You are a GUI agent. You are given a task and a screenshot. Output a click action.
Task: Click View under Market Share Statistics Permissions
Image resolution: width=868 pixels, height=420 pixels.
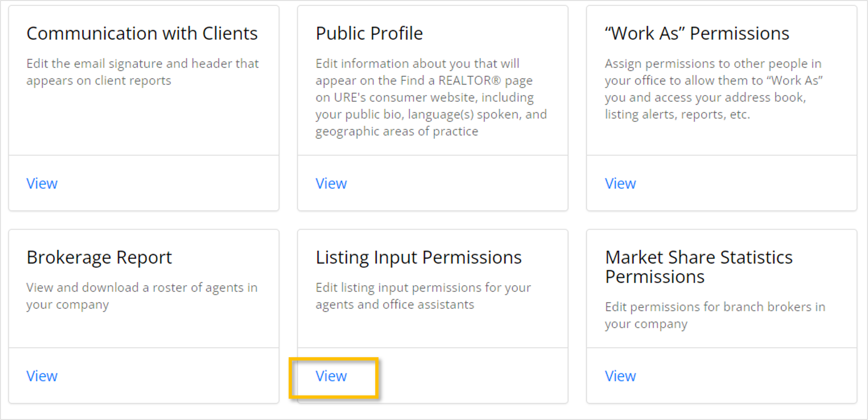pyautogui.click(x=620, y=376)
